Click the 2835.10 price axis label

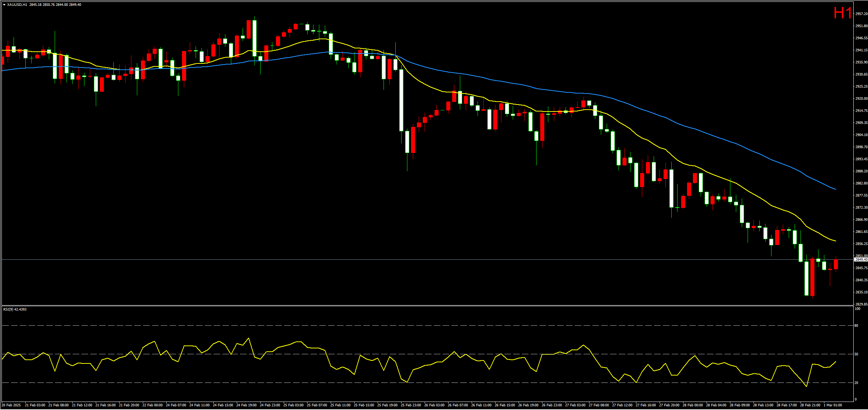click(x=861, y=292)
